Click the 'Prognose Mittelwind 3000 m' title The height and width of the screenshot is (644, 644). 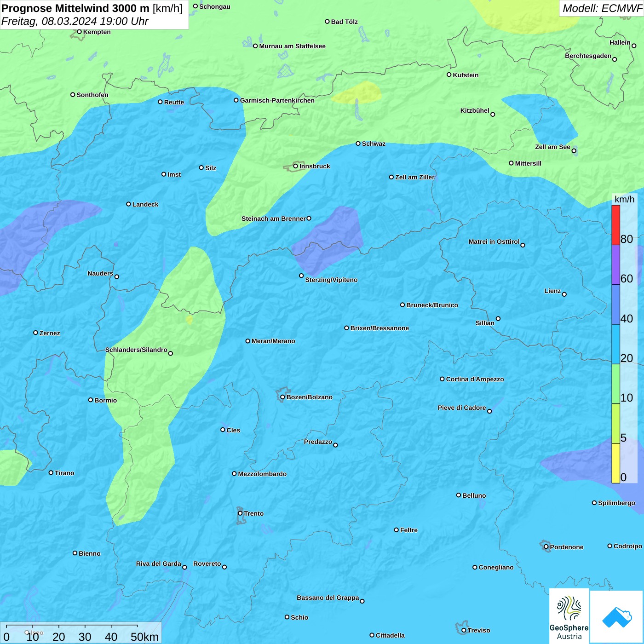[75, 8]
